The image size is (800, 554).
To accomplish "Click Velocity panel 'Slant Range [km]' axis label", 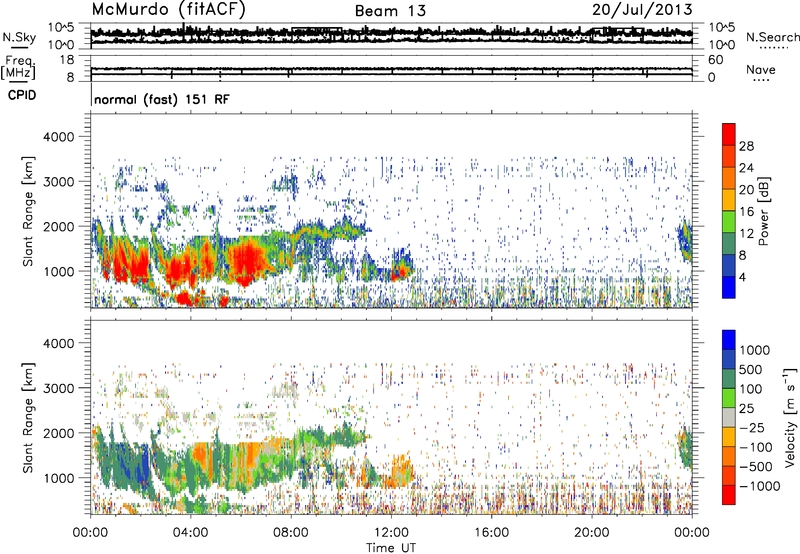I will (x=29, y=417).
